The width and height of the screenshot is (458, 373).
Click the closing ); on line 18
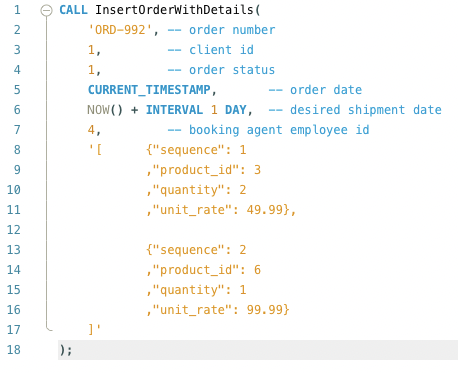pos(66,350)
